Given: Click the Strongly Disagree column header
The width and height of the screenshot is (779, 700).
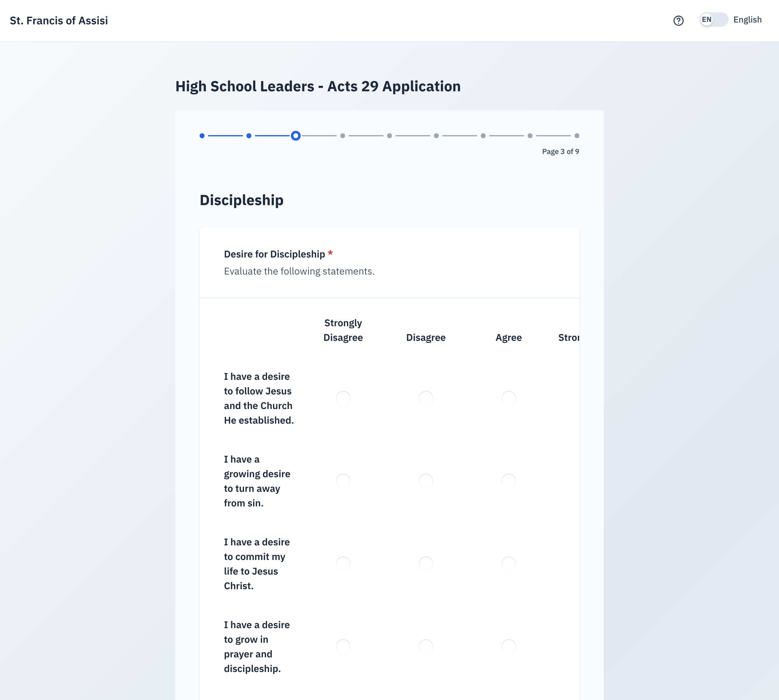Looking at the screenshot, I should [x=343, y=330].
